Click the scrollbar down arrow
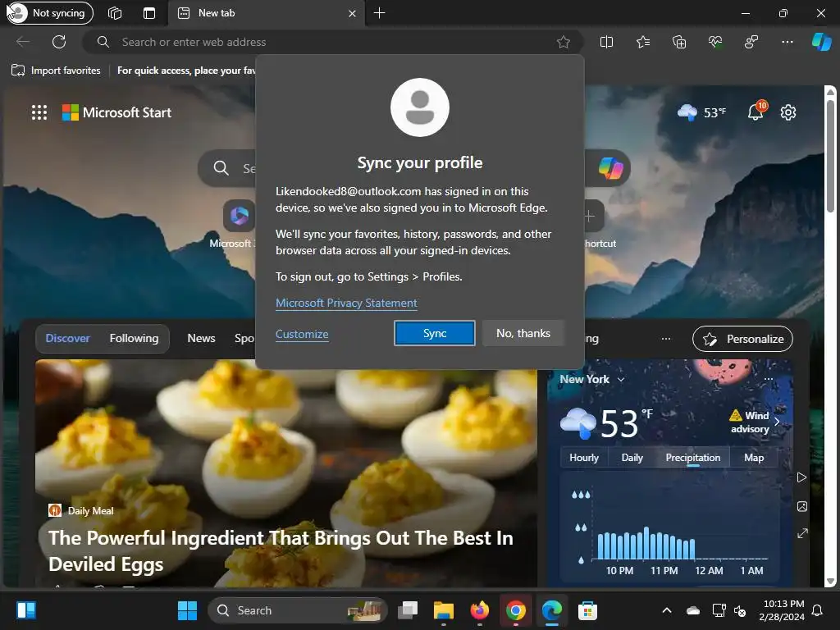The image size is (840, 630). pos(830,582)
